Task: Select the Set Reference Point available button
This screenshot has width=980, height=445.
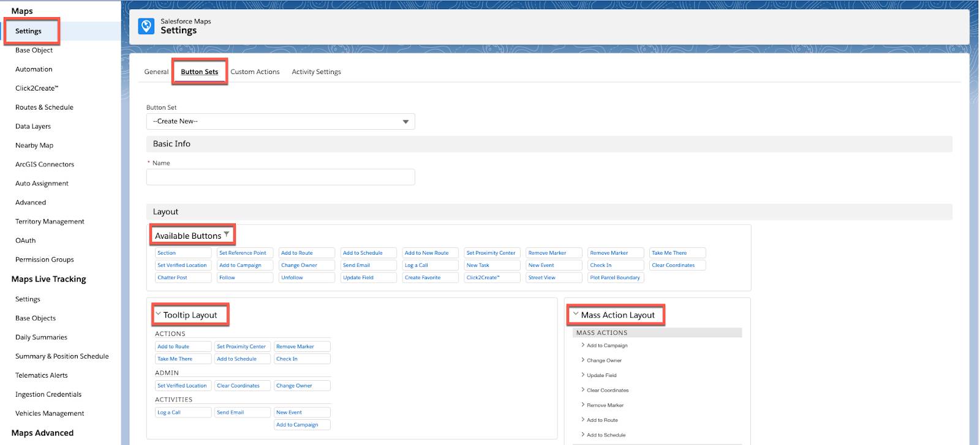Action: tap(245, 253)
